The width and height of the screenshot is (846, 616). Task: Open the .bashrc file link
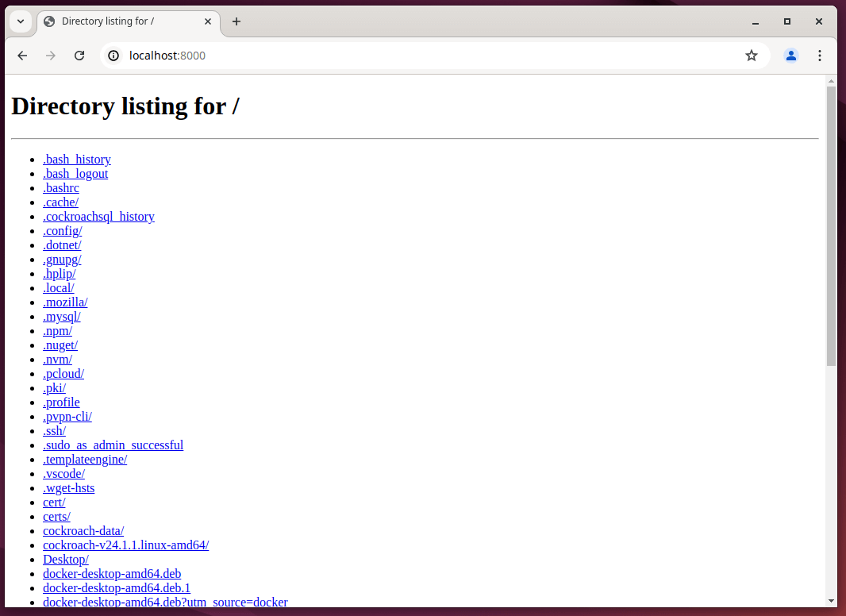(61, 188)
